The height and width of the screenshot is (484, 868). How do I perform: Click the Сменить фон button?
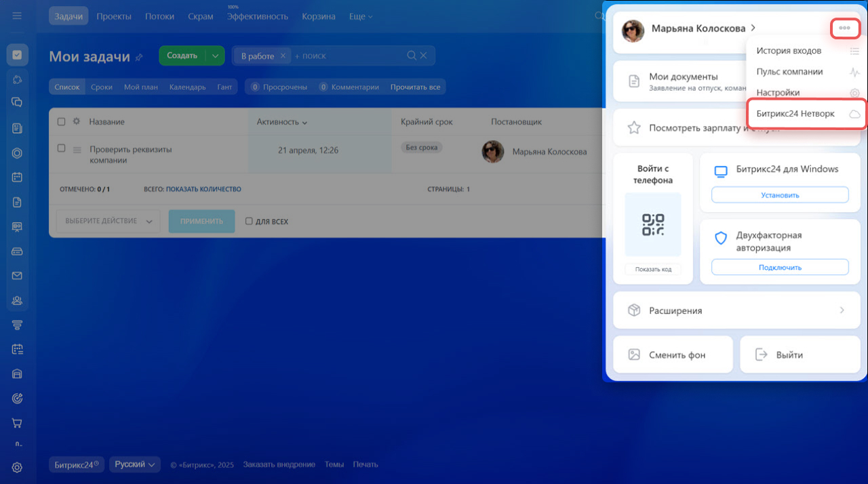point(673,355)
